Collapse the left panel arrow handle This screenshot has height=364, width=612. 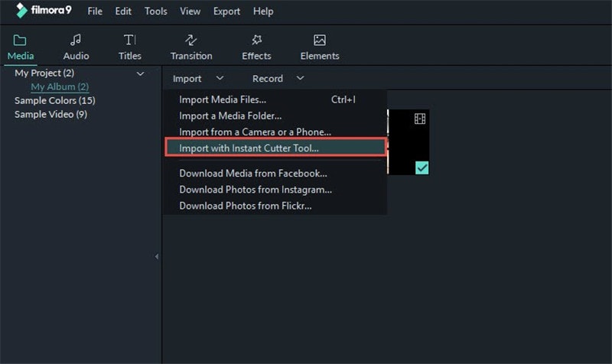pos(157,256)
